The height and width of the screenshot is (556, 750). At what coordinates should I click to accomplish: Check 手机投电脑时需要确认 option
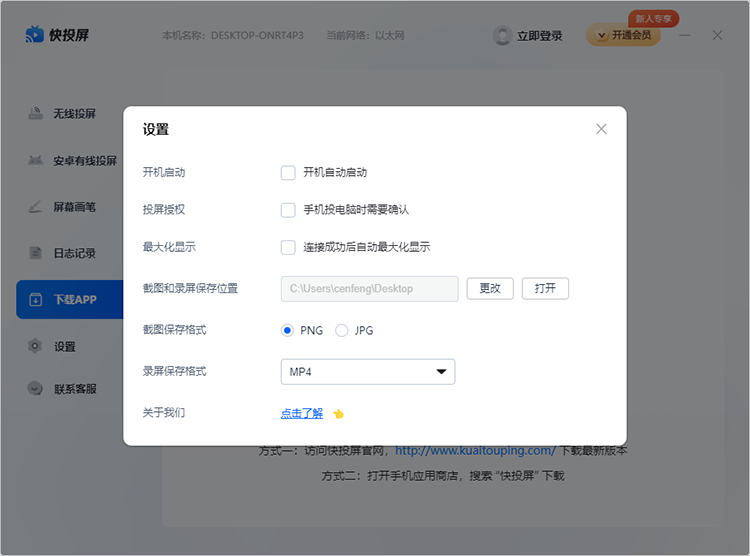click(x=288, y=210)
